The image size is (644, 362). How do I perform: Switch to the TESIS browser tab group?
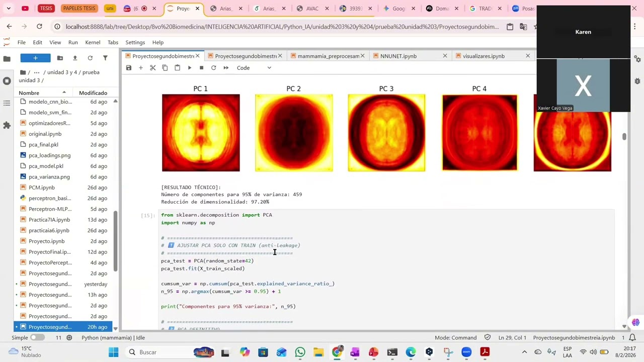(46, 9)
